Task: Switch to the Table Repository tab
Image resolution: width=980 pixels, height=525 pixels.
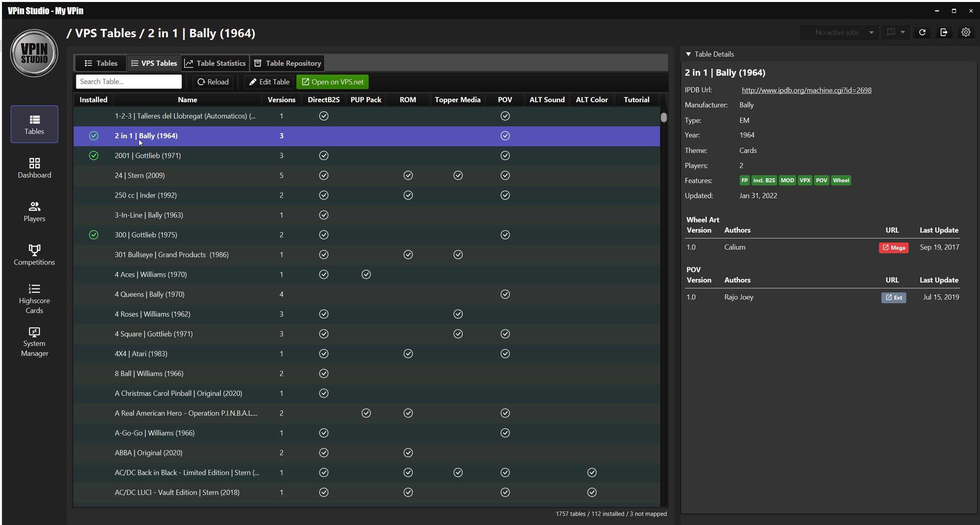Action: (288, 63)
